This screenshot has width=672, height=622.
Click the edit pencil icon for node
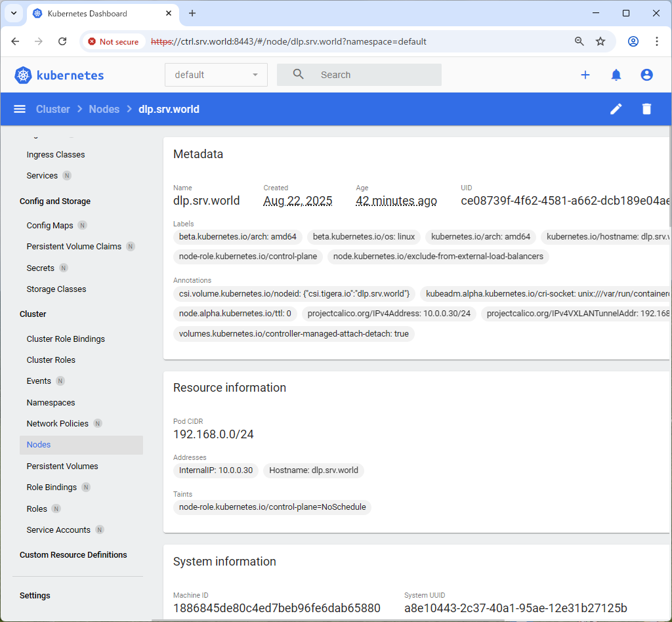click(616, 109)
